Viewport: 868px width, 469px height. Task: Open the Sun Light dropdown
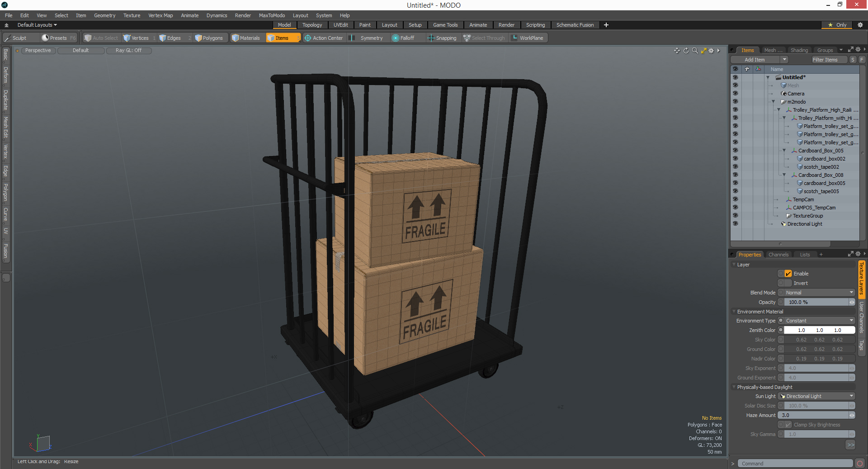pos(816,396)
